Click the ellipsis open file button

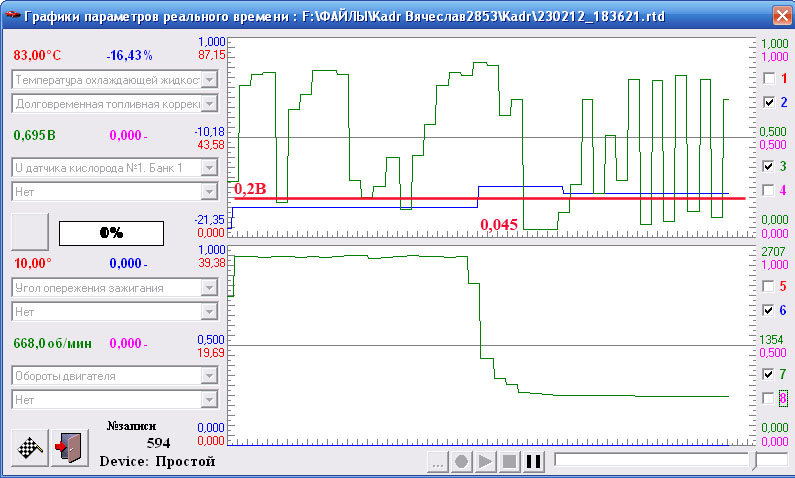436,462
